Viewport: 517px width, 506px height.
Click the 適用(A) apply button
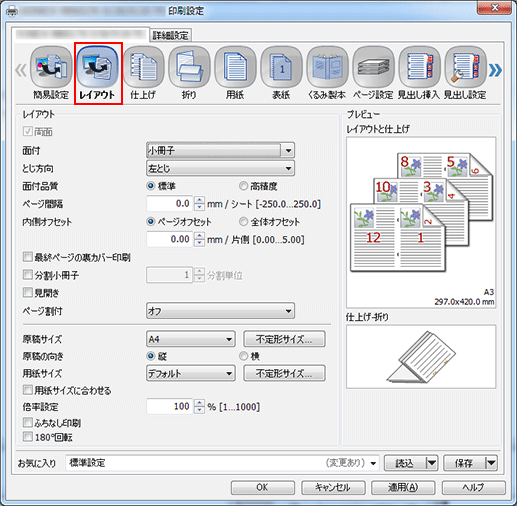[x=403, y=487]
